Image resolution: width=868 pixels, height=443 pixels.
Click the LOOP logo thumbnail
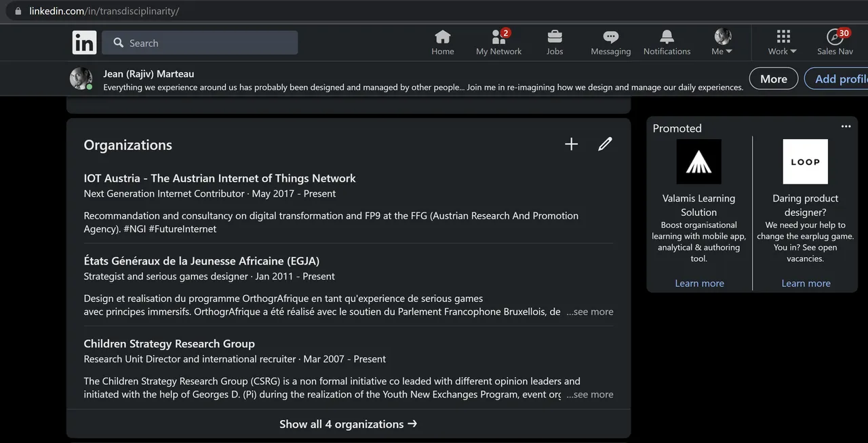point(806,161)
